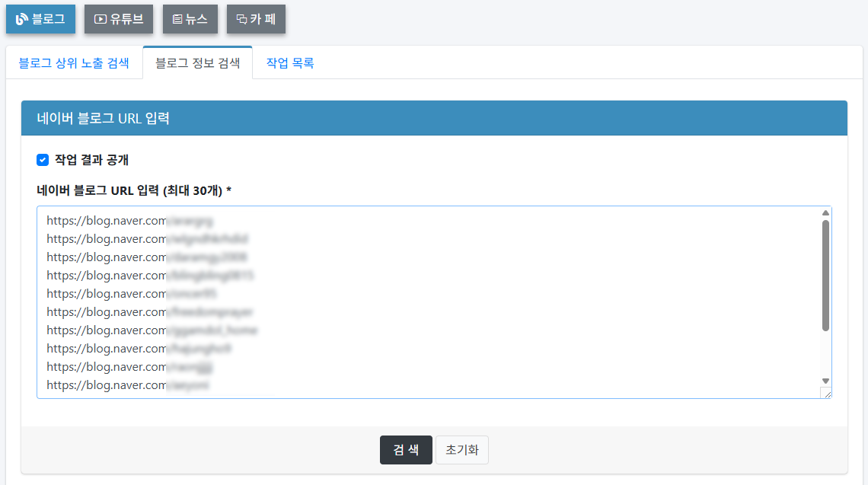The image size is (868, 485).
Task: Open the 카페 cafe icon button
Action: tap(256, 20)
